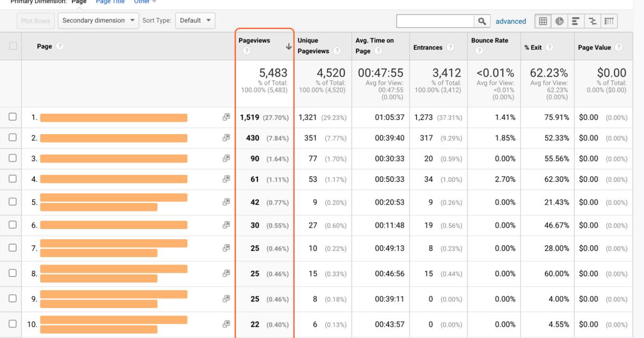Viewport: 644px width, 338px height.
Task: Check the row 7 checkbox
Action: click(x=12, y=248)
